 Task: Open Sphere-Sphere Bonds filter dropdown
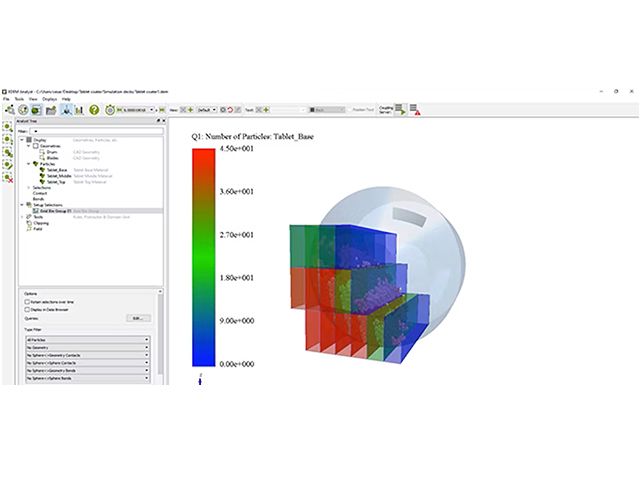pyautogui.click(x=88, y=378)
